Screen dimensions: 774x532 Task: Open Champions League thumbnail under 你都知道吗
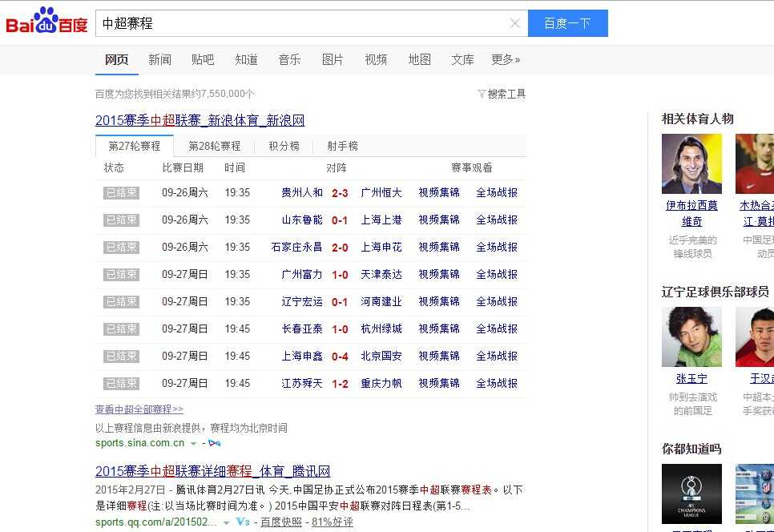[691, 494]
